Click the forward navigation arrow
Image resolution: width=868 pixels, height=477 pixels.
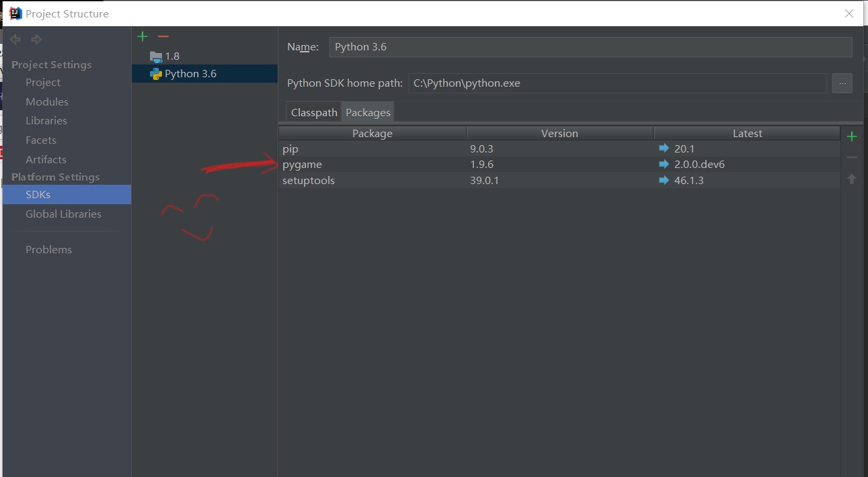tap(35, 39)
